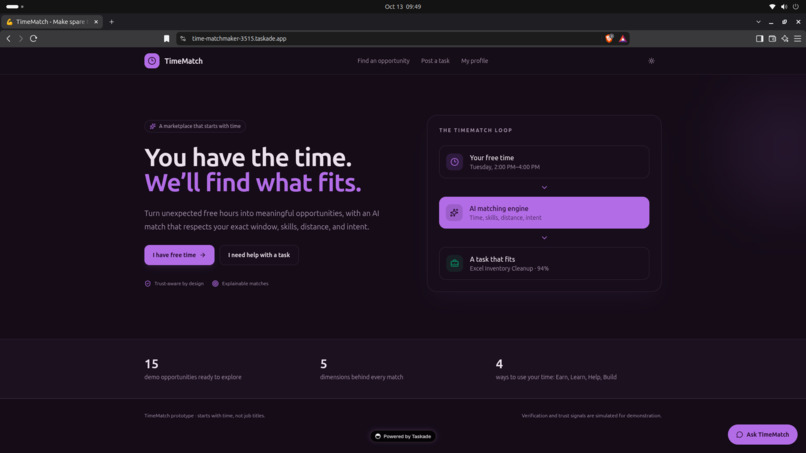Click the Trust-aware by design shield icon
Screen dimensions: 806x453
pos(148,283)
